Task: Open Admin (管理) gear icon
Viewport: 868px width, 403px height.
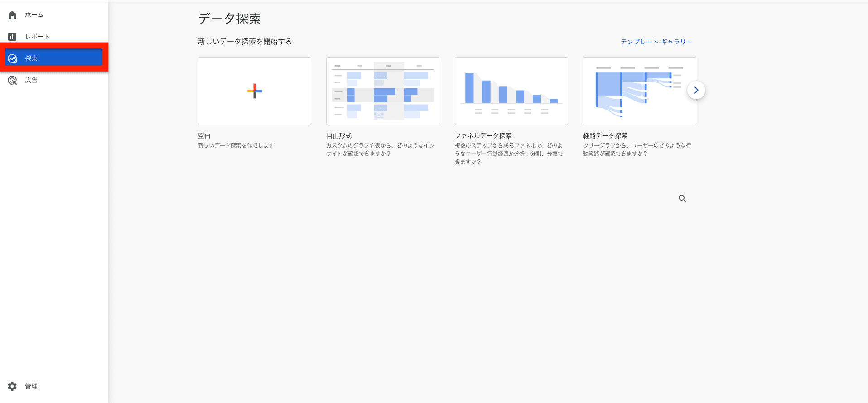Action: 12,386
